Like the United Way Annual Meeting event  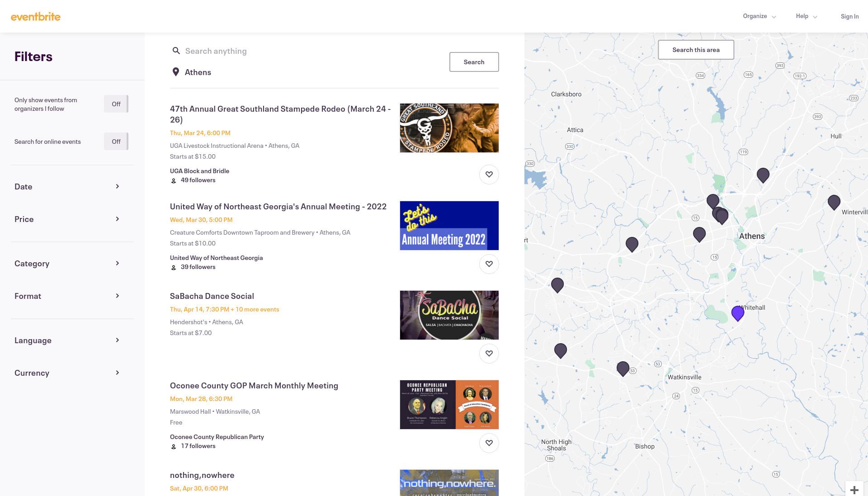pos(489,264)
